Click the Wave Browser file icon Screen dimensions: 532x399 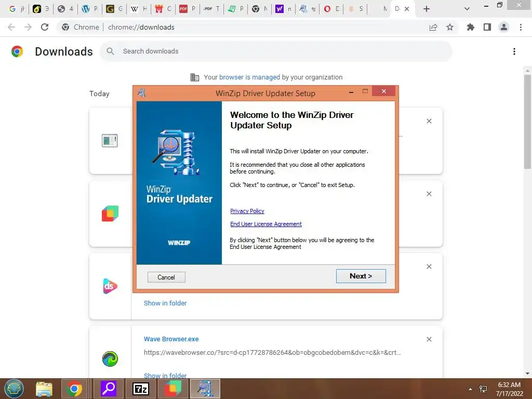pyautogui.click(x=110, y=358)
